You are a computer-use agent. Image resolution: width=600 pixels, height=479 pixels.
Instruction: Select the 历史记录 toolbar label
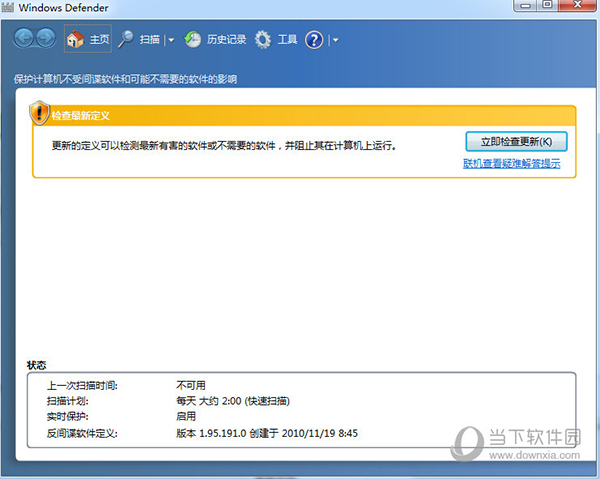point(227,39)
